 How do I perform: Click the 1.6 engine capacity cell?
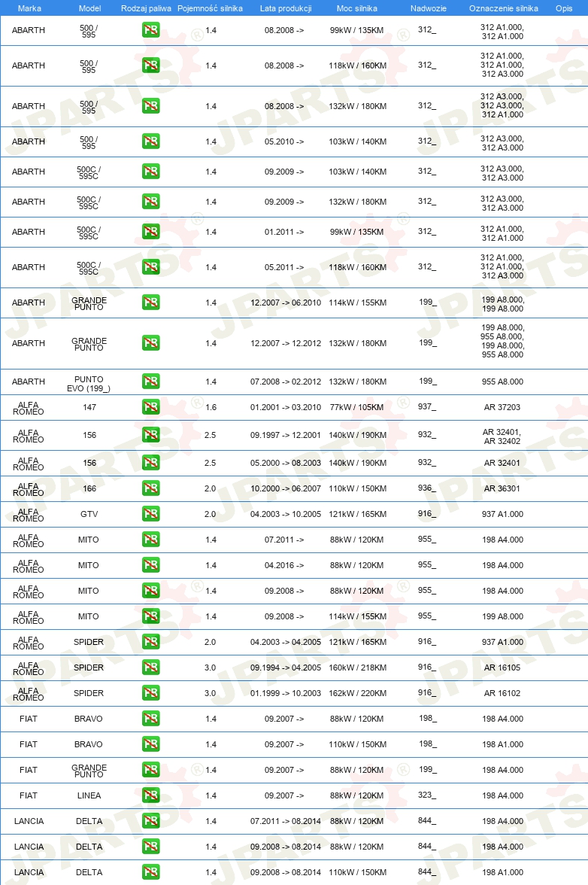coord(211,407)
